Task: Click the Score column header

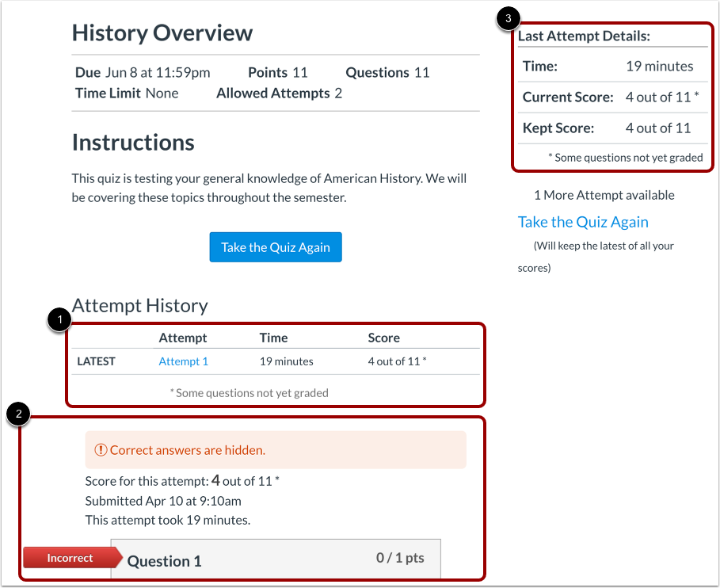Action: pyautogui.click(x=383, y=338)
